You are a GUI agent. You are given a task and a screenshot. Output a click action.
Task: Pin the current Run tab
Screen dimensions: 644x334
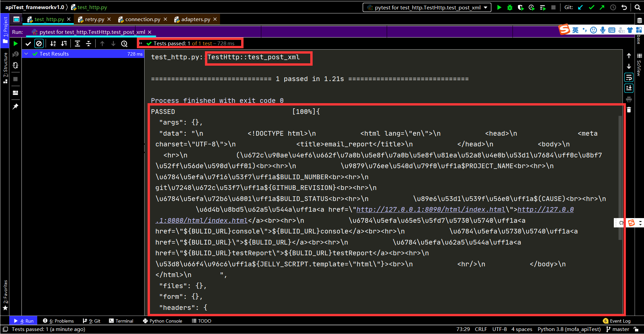pyautogui.click(x=15, y=107)
